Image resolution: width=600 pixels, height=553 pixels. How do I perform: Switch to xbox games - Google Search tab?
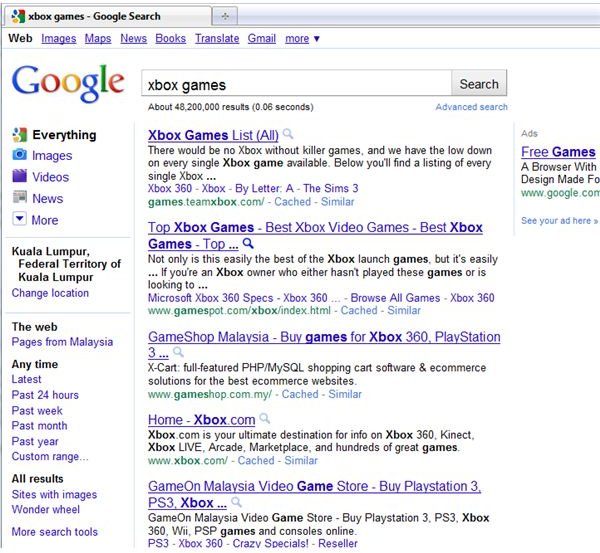(107, 16)
